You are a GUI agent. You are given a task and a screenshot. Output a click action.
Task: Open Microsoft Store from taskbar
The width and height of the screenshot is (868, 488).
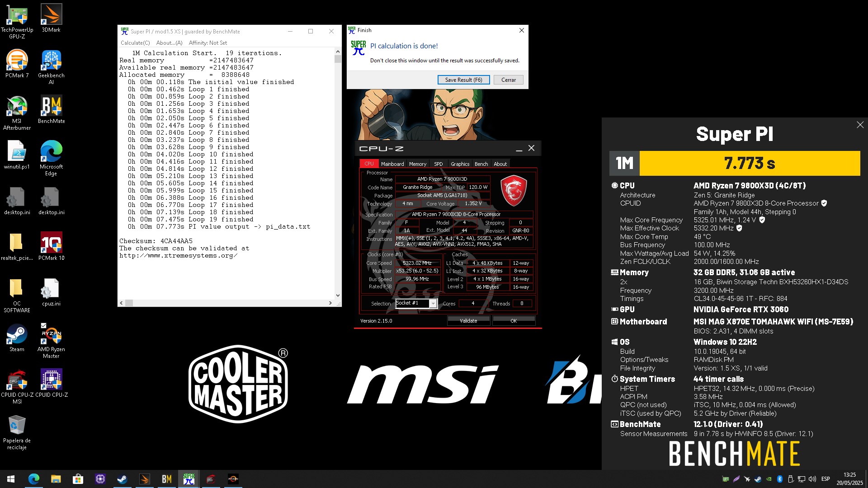click(x=78, y=479)
